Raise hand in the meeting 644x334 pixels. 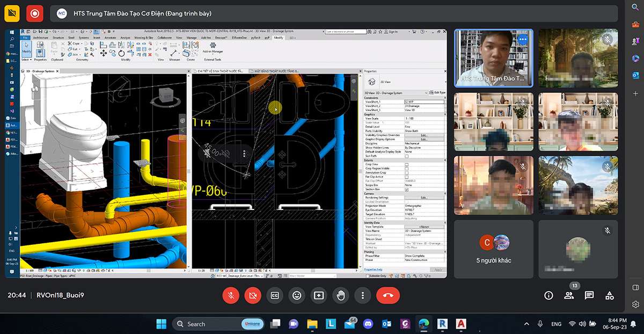click(341, 295)
